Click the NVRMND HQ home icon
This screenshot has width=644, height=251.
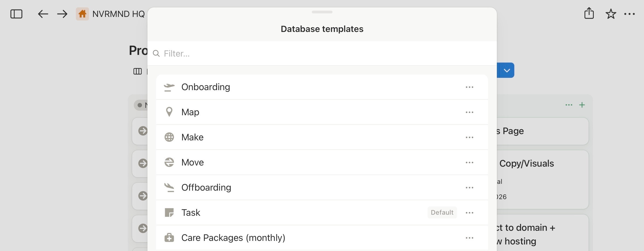pos(82,14)
